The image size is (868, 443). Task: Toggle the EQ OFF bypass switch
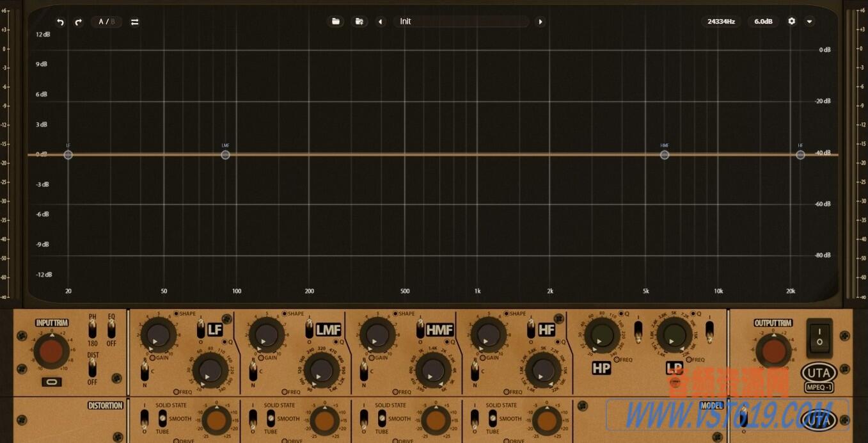(x=111, y=329)
